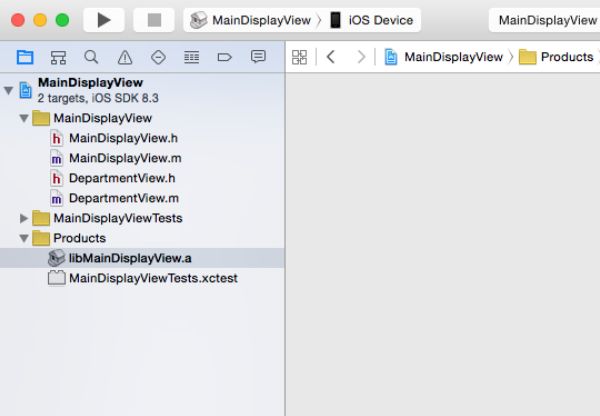Collapse the MainDisplayView group folder
Viewport: 600px width, 416px height.
[x=24, y=118]
